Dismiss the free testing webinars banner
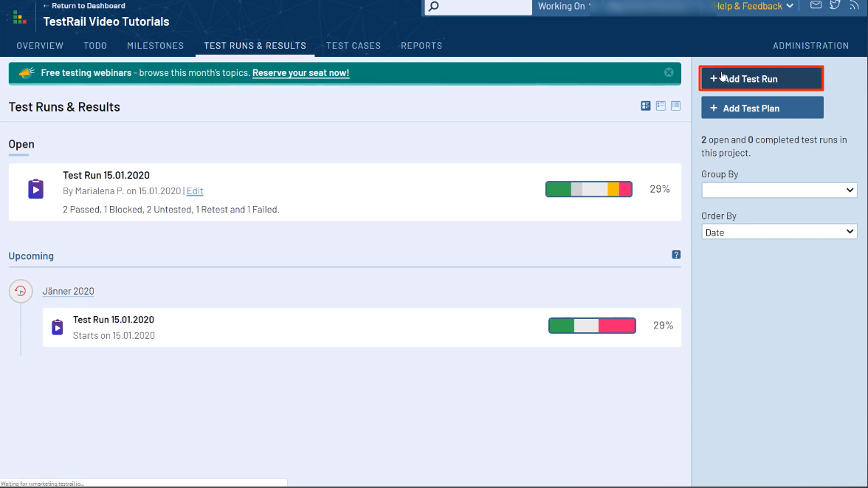This screenshot has width=868, height=488. [669, 72]
